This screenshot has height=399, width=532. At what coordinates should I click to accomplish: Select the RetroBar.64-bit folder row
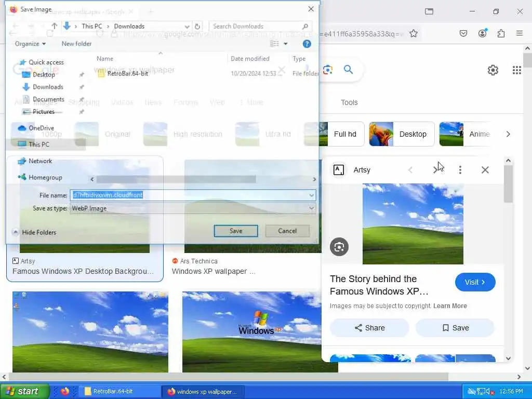point(207,73)
